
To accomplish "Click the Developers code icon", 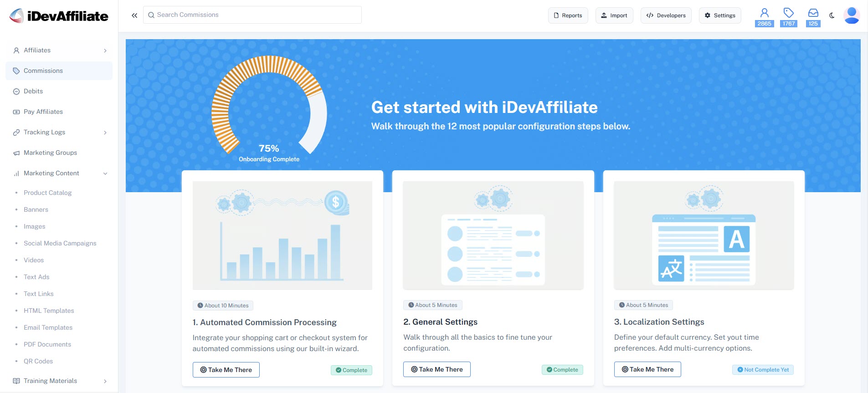I will pos(650,15).
